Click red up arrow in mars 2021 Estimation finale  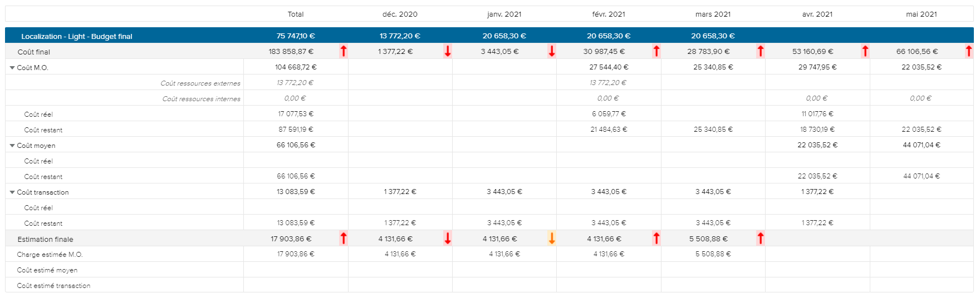[761, 239]
